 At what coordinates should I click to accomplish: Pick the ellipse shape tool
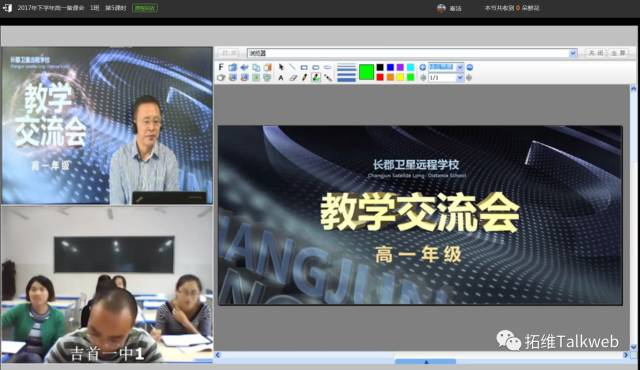tap(328, 67)
